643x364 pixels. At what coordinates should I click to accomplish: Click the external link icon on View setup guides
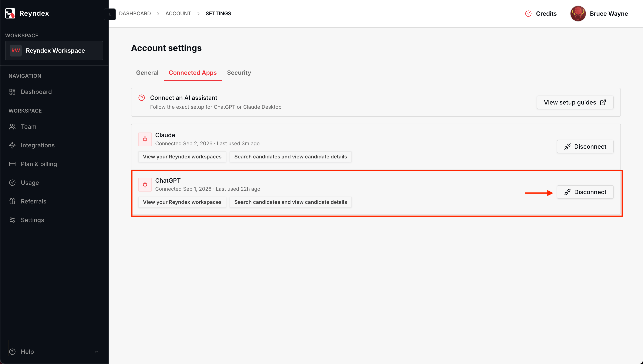603,102
